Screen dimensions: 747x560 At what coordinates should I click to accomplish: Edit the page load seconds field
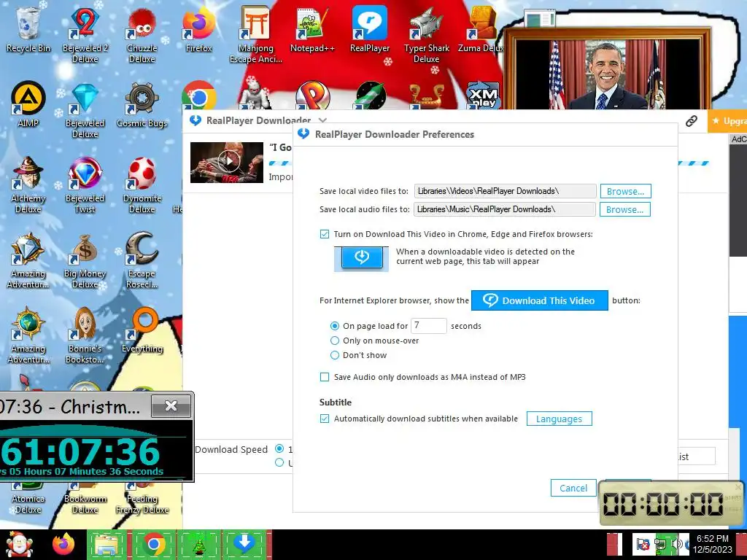click(429, 326)
